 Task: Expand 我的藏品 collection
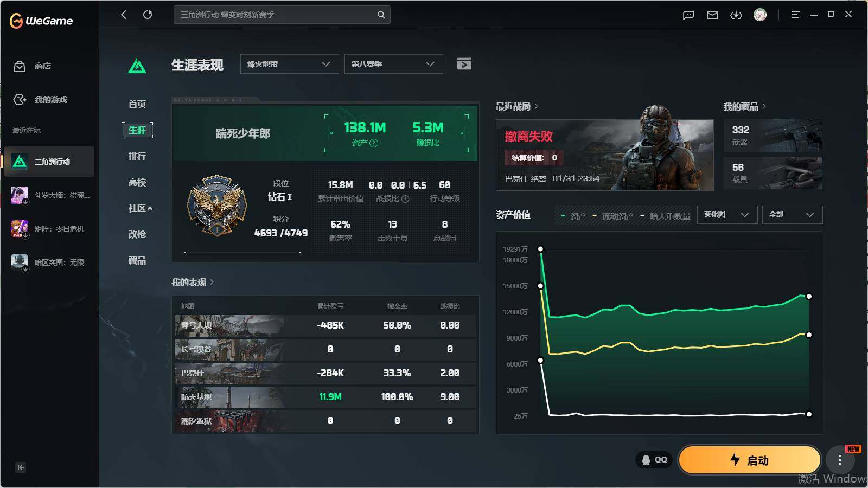[x=744, y=106]
